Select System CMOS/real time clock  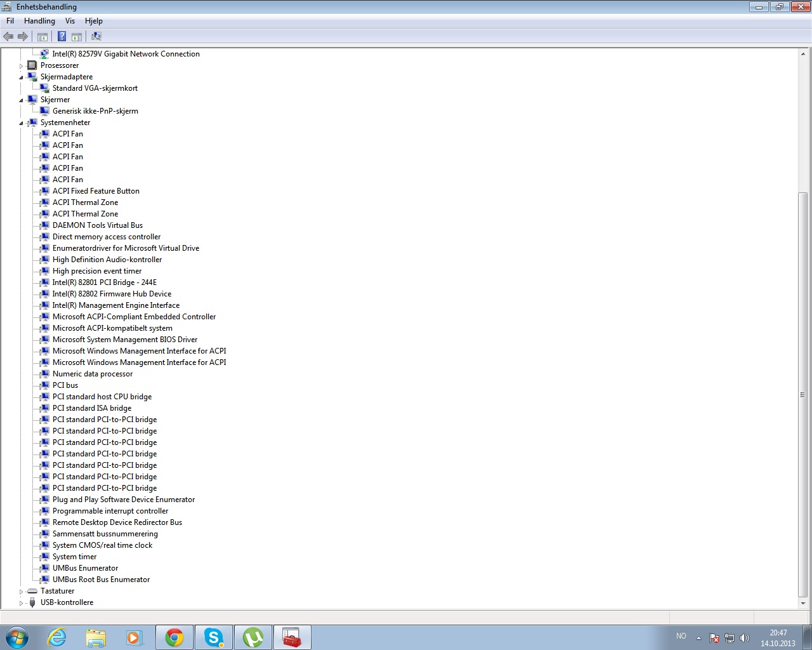[x=102, y=545]
